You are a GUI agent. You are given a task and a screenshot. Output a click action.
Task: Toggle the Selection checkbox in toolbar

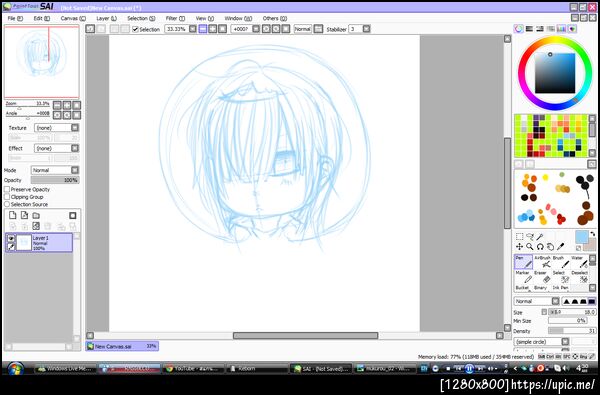point(135,29)
